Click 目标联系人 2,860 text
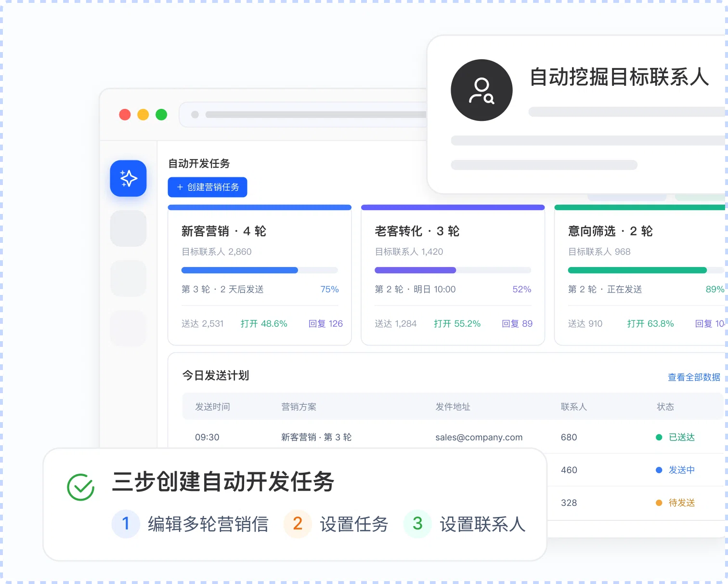 pos(217,252)
